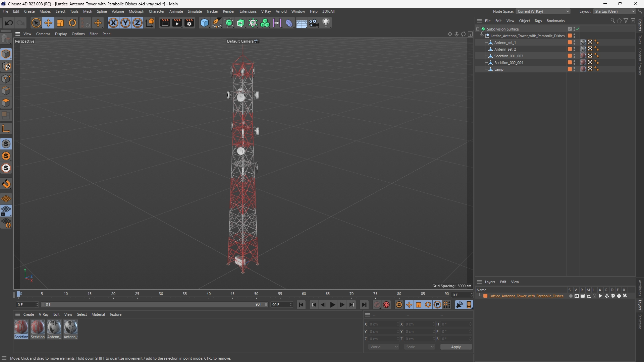Switch to Edges mode
644x362 pixels.
point(6,91)
